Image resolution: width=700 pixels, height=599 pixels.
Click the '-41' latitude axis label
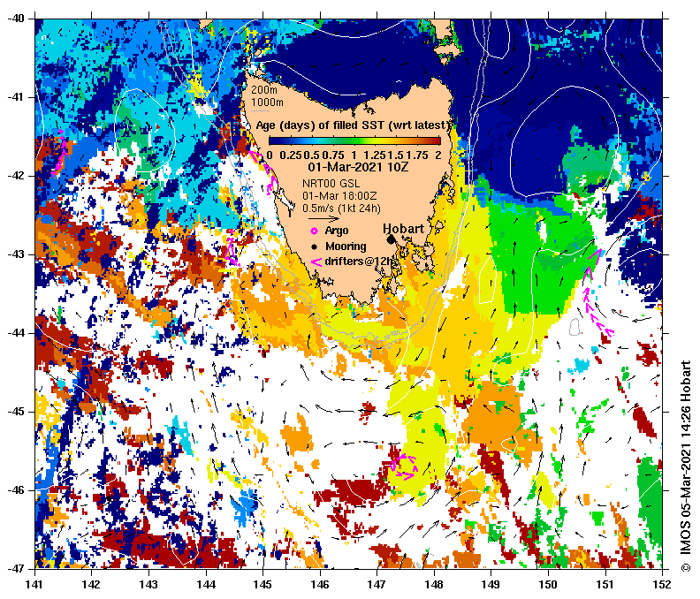[15, 97]
